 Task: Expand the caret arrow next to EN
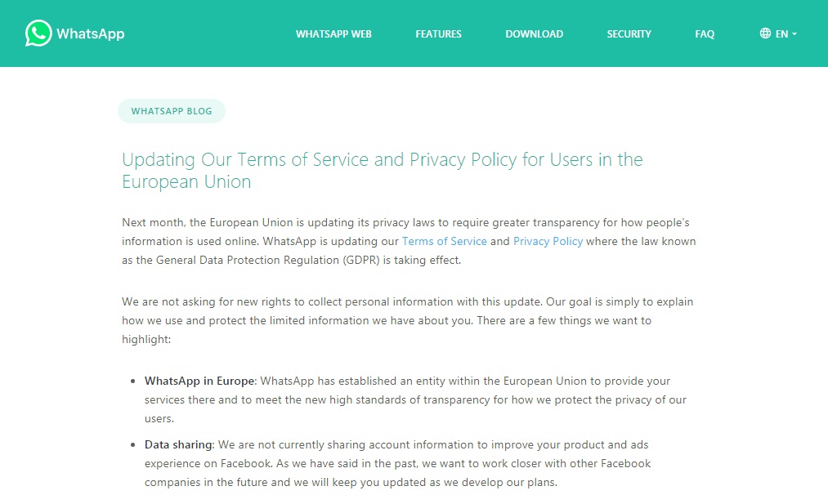pos(794,33)
